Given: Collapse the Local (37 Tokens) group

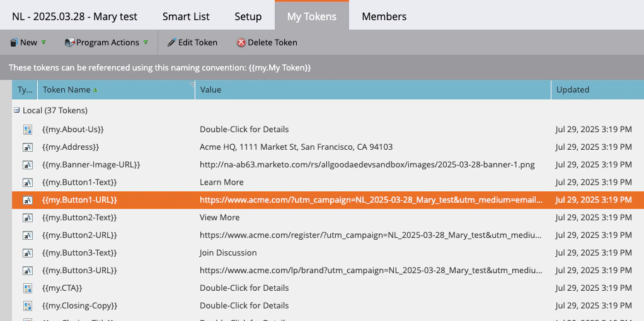Looking at the screenshot, I should [17, 110].
